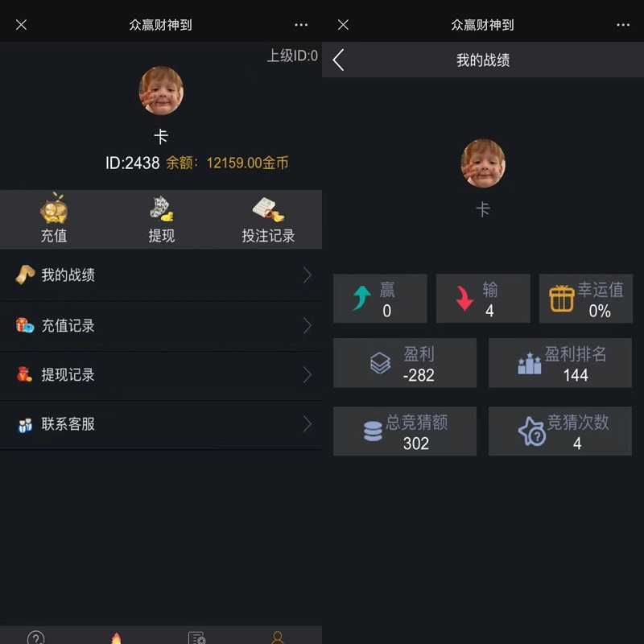The image size is (644, 644).
Task: Open the three-dot menu on left screen
Action: point(301,25)
